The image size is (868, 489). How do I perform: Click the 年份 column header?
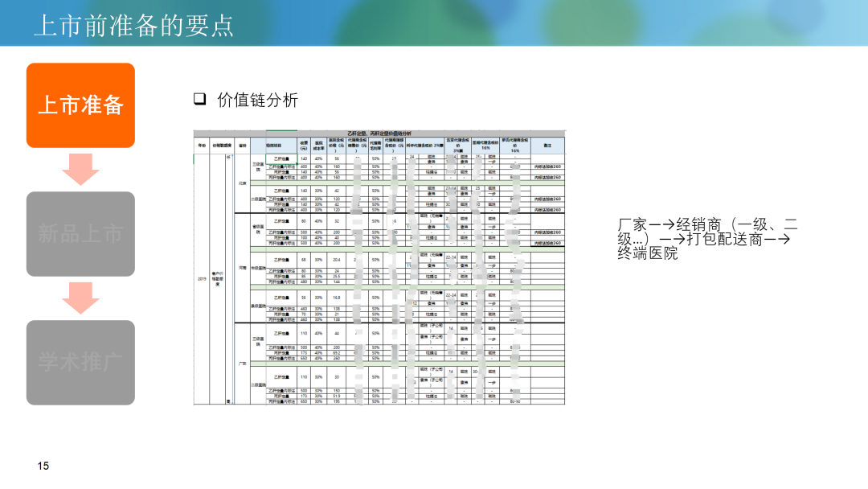(x=202, y=146)
